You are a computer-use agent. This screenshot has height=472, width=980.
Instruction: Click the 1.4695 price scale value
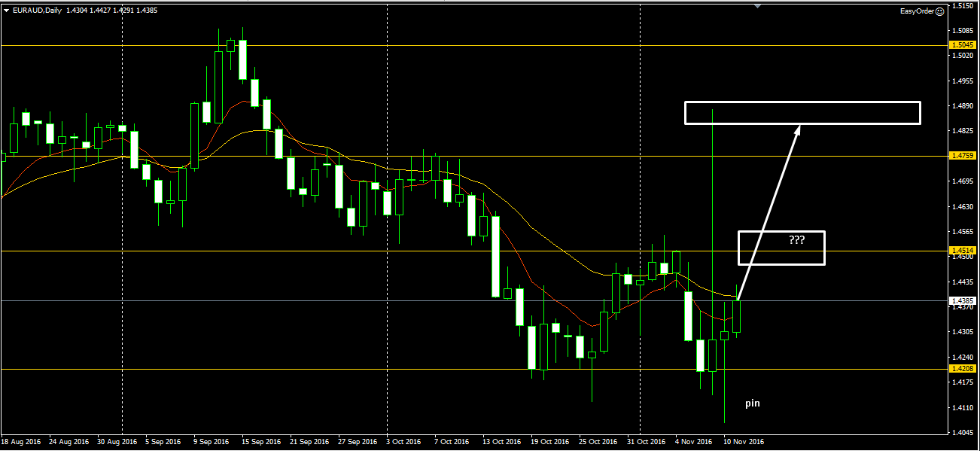(963, 181)
